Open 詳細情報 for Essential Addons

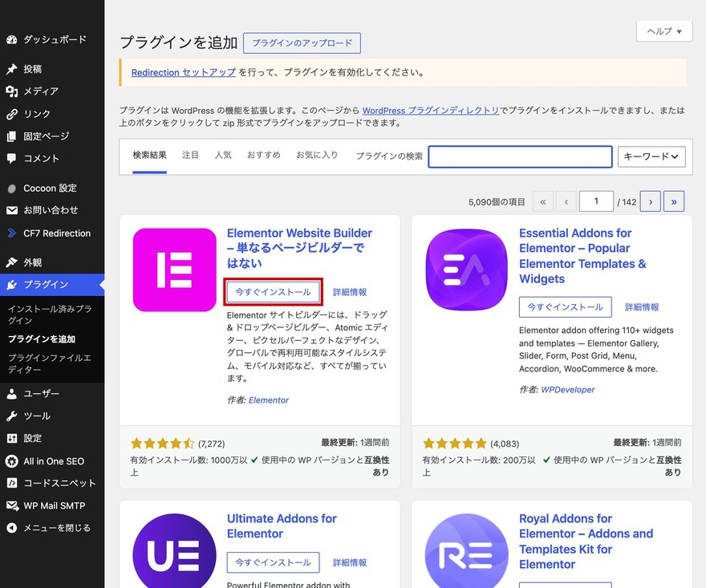(x=642, y=307)
